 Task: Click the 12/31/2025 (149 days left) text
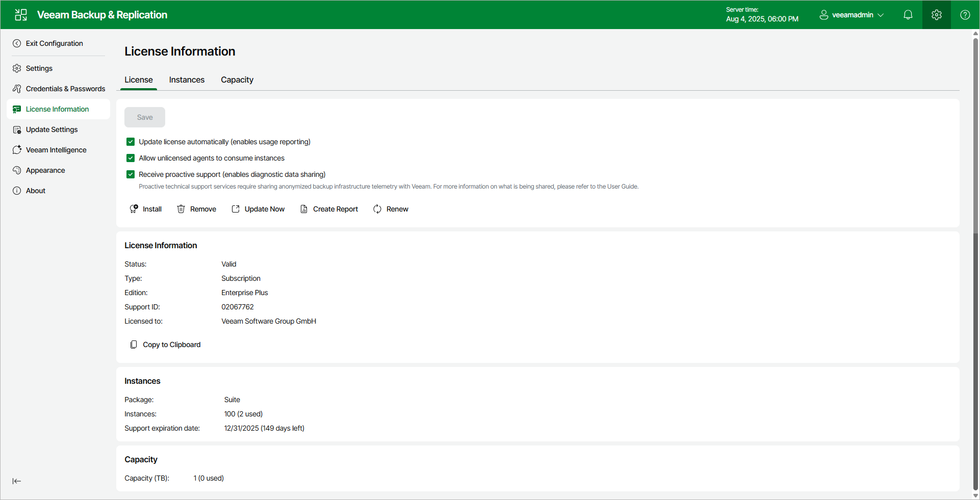(x=264, y=428)
